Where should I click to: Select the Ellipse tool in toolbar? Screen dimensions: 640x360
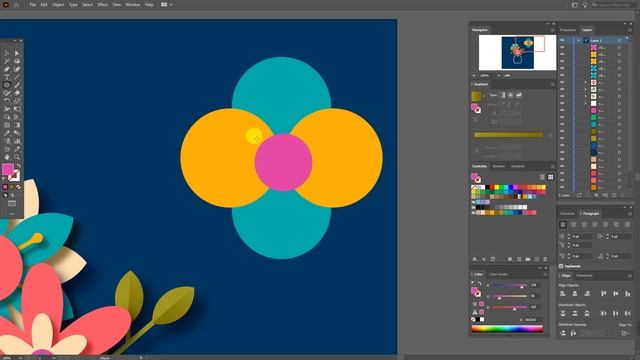pos(7,85)
